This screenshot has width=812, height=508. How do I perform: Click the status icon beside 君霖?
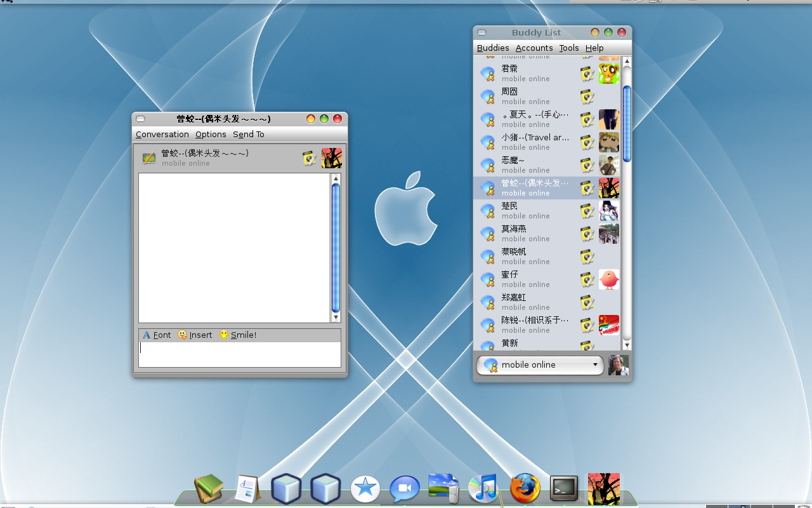pyautogui.click(x=488, y=74)
